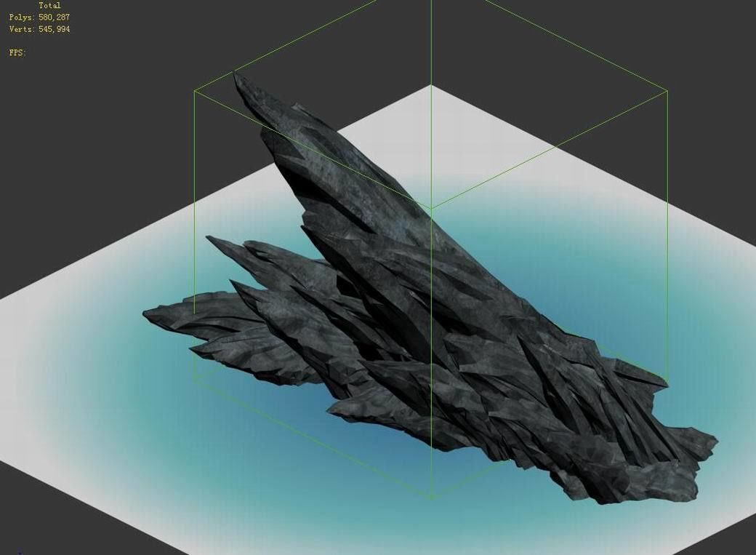The image size is (756, 555).
Task: Click the "FPS:" viewport label
Action: [17, 52]
